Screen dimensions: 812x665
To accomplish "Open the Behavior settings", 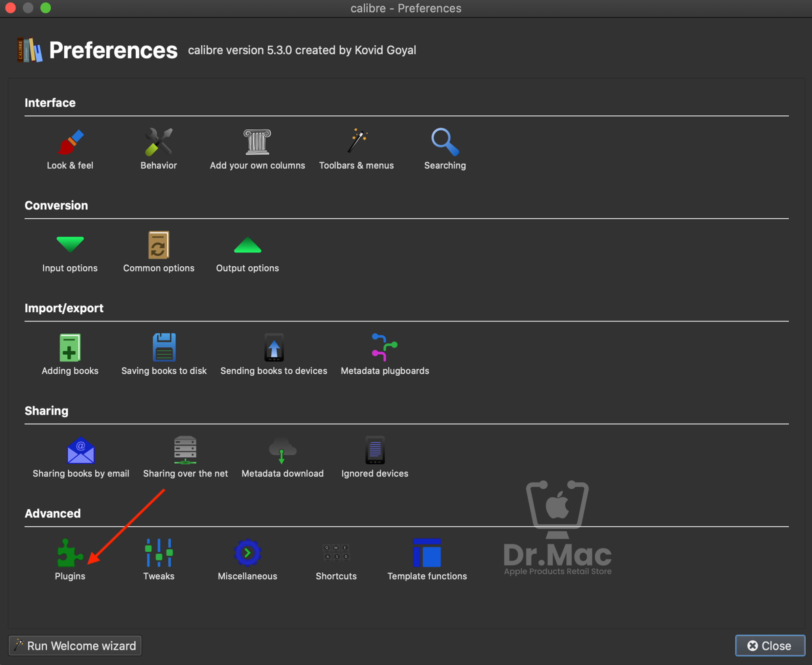I will click(159, 149).
